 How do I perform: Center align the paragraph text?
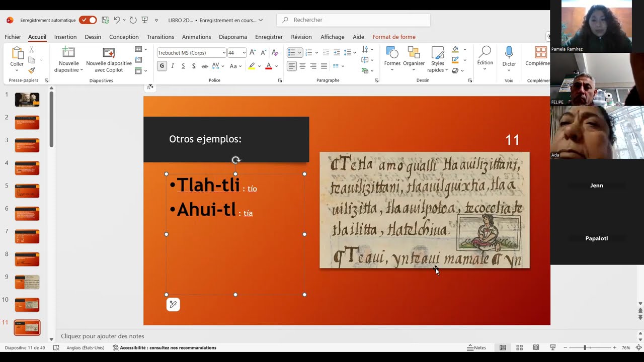pyautogui.click(x=302, y=66)
